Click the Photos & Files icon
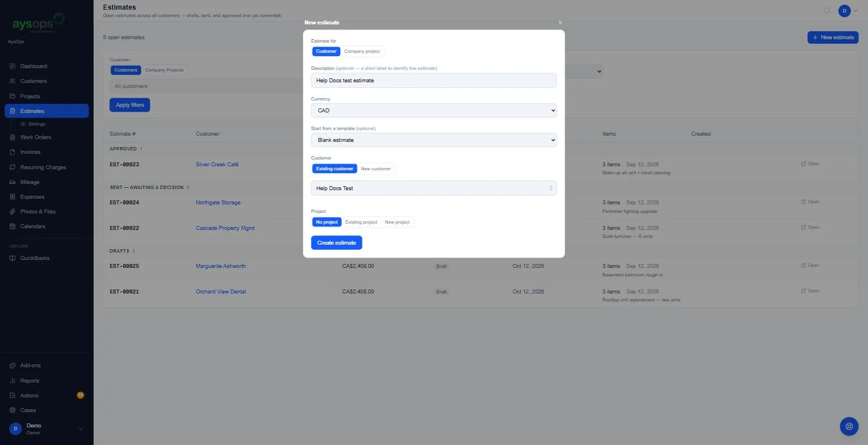The image size is (868, 445). pyautogui.click(x=12, y=212)
